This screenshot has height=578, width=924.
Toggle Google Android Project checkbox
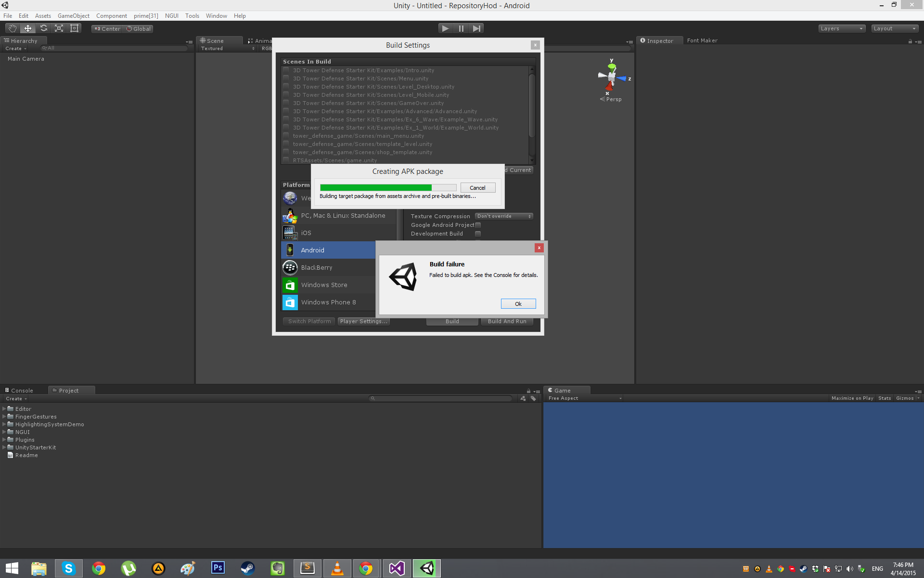point(478,225)
